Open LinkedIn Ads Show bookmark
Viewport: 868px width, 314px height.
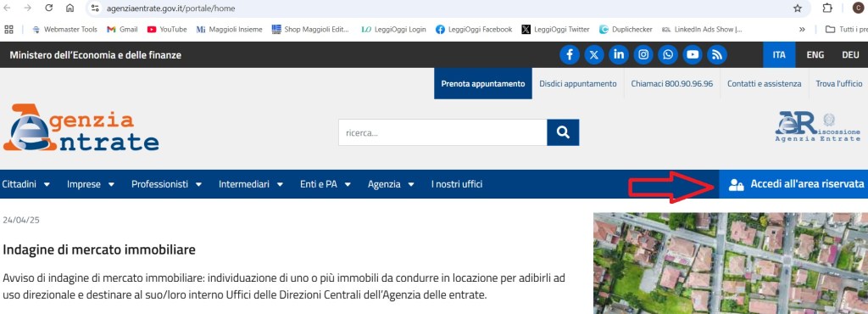coord(702,30)
